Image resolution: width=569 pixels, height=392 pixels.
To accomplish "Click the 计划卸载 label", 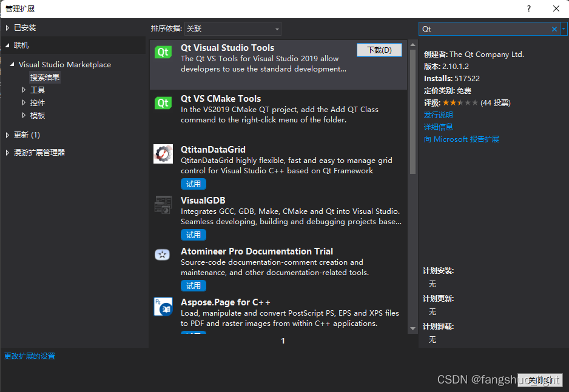I will 439,327.
